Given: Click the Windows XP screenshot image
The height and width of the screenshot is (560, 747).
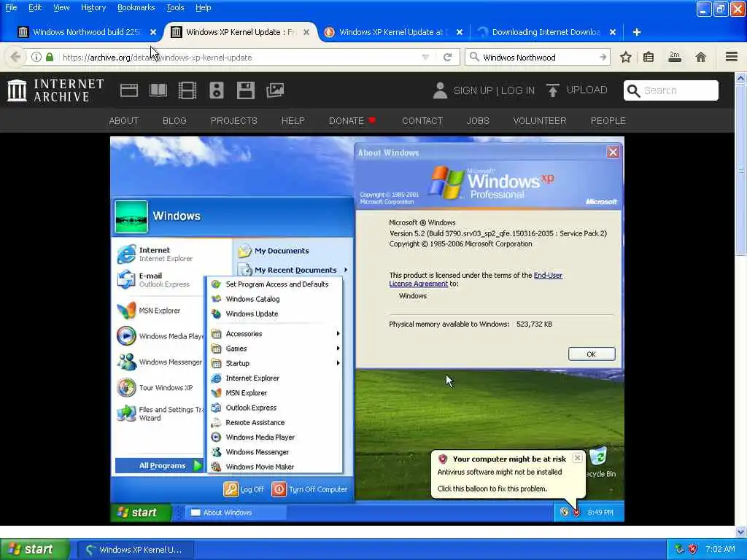Looking at the screenshot, I should coord(368,329).
